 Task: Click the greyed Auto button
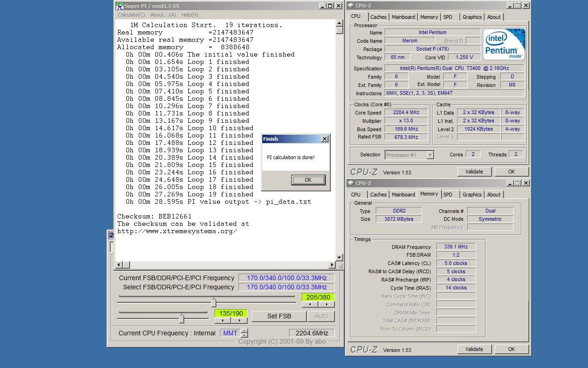click(x=321, y=316)
